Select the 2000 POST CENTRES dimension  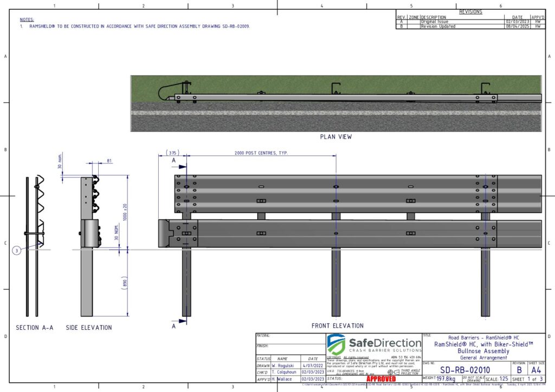pyautogui.click(x=261, y=153)
